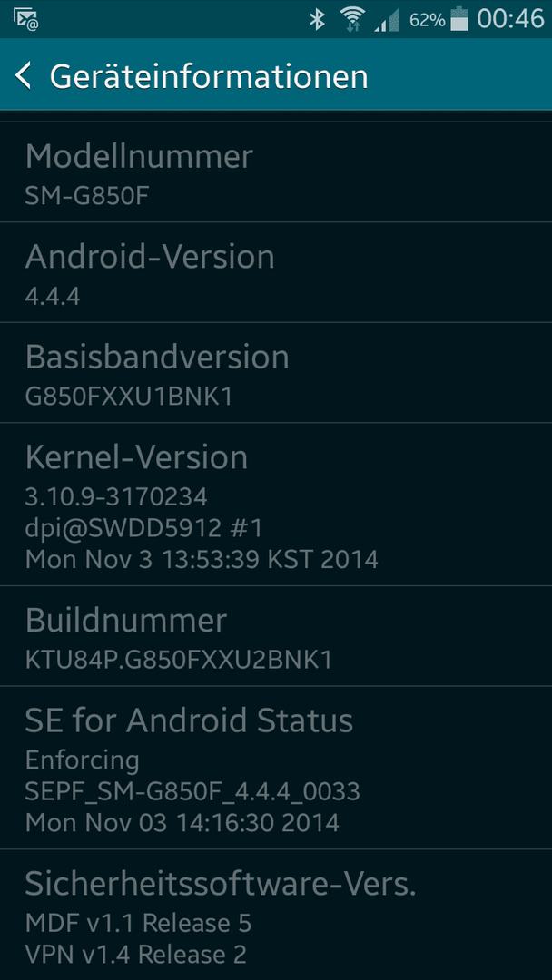Screen dimensions: 552x980
Task: Tap the mobile signal strength icon
Action: (387, 21)
